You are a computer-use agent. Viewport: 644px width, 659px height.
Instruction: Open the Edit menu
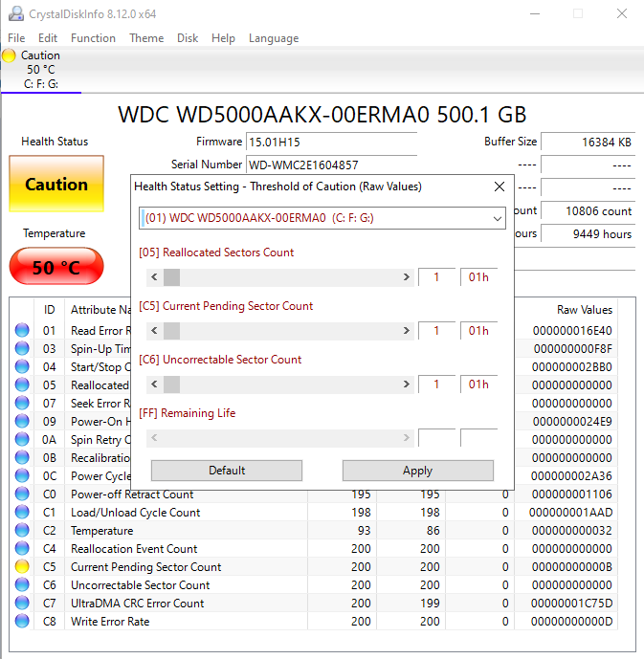(x=48, y=38)
